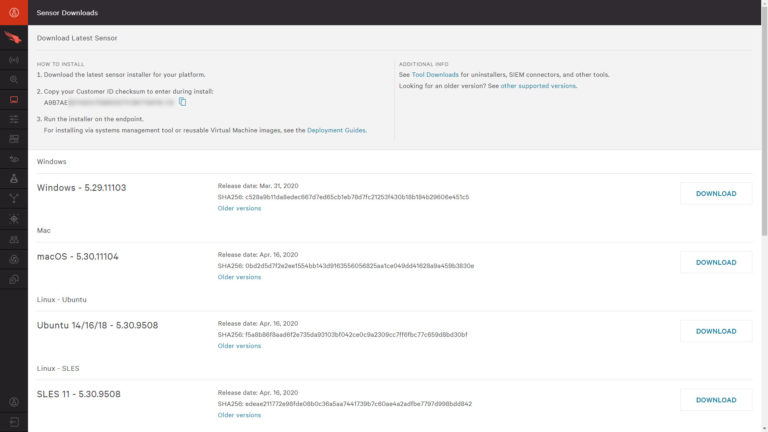Open the Tool Downloads link
This screenshot has height=432, width=768.
(434, 75)
